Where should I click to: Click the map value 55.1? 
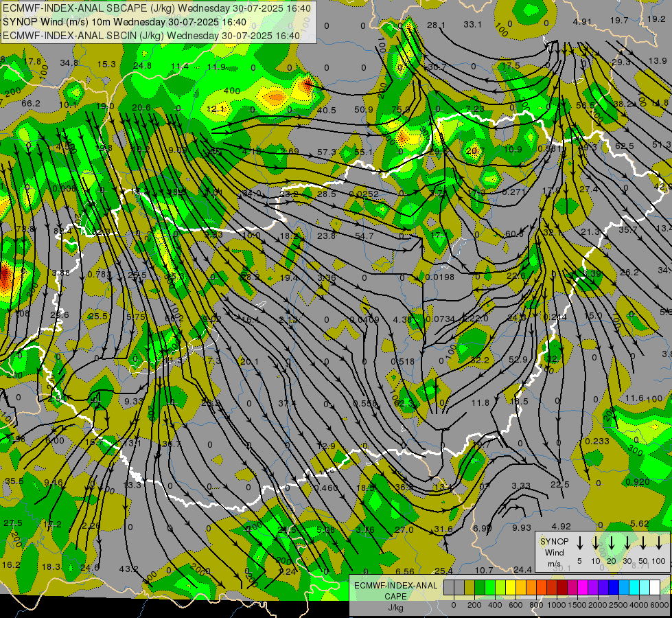pyautogui.click(x=363, y=152)
